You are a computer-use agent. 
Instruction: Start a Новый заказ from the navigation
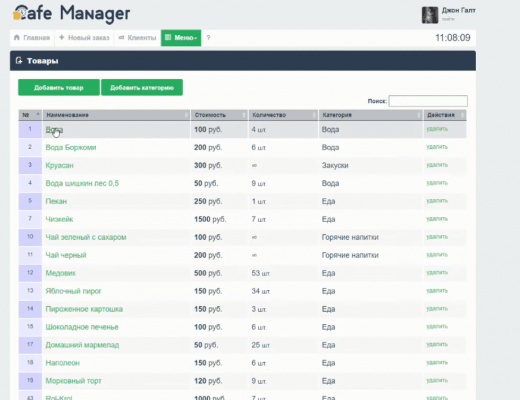(84, 38)
